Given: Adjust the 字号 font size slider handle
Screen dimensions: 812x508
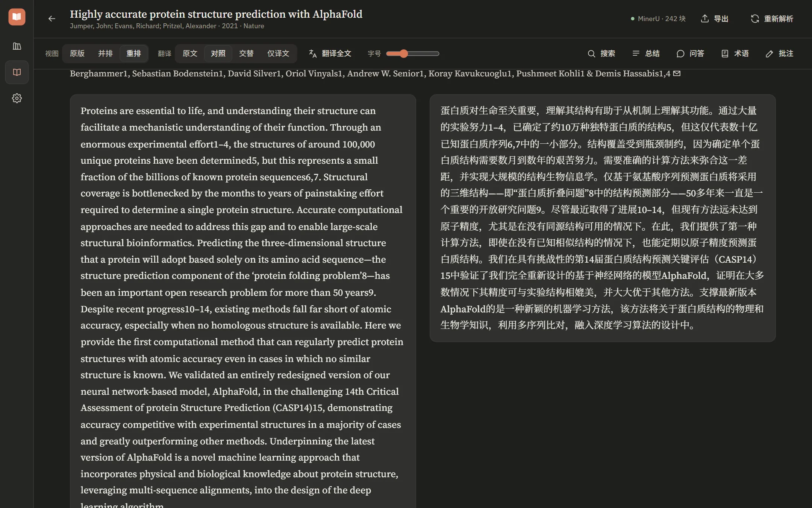Looking at the screenshot, I should click(404, 53).
